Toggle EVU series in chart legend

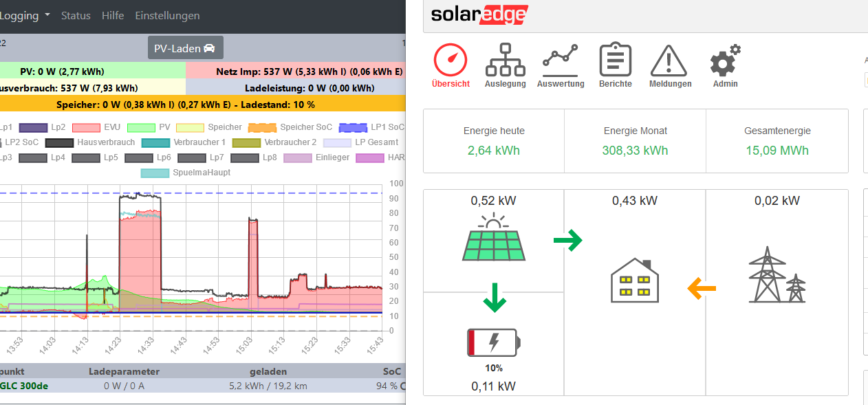[x=96, y=127]
